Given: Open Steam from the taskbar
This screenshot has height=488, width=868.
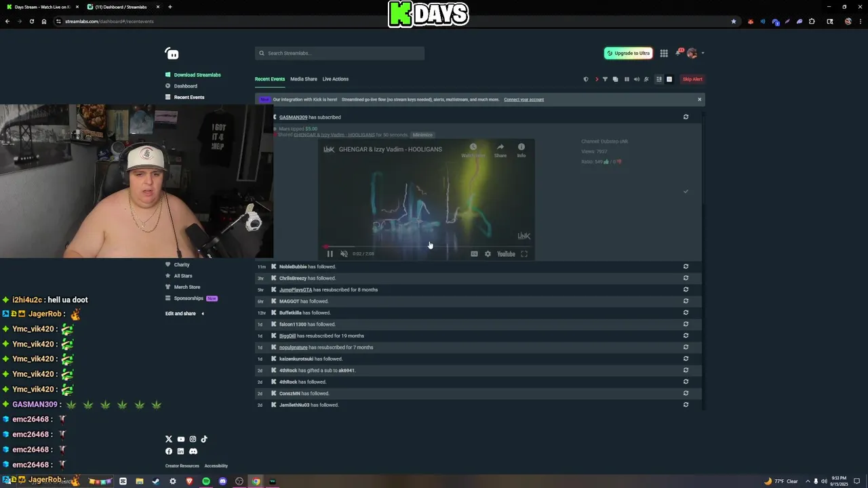Looking at the screenshot, I should [156, 481].
